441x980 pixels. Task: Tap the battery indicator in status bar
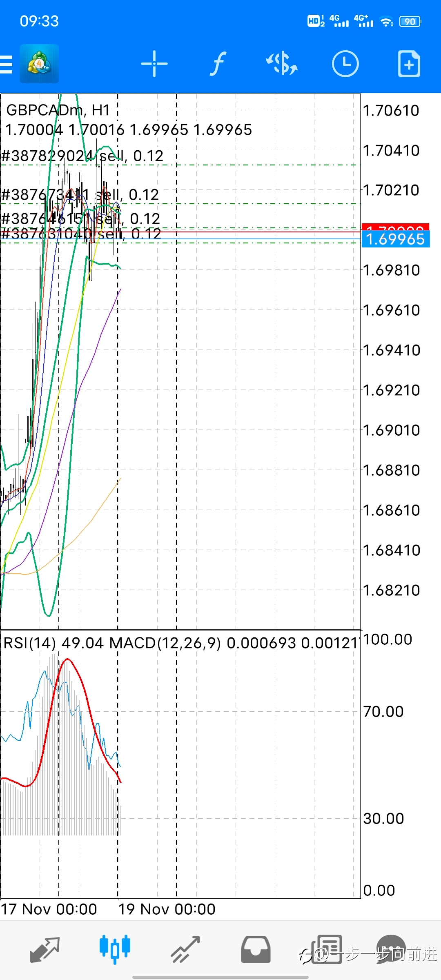point(410,21)
